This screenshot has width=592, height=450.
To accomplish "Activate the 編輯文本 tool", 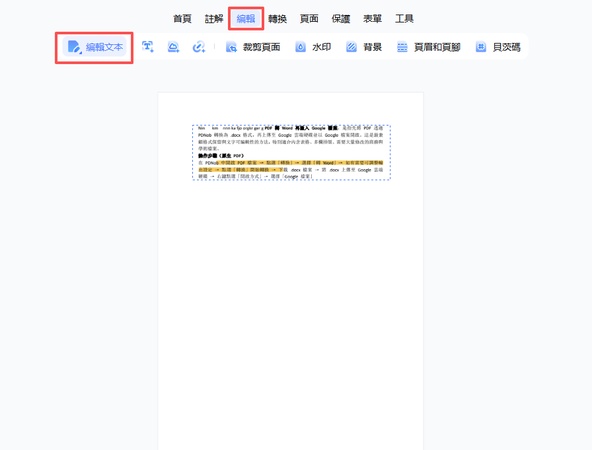I will coord(94,47).
